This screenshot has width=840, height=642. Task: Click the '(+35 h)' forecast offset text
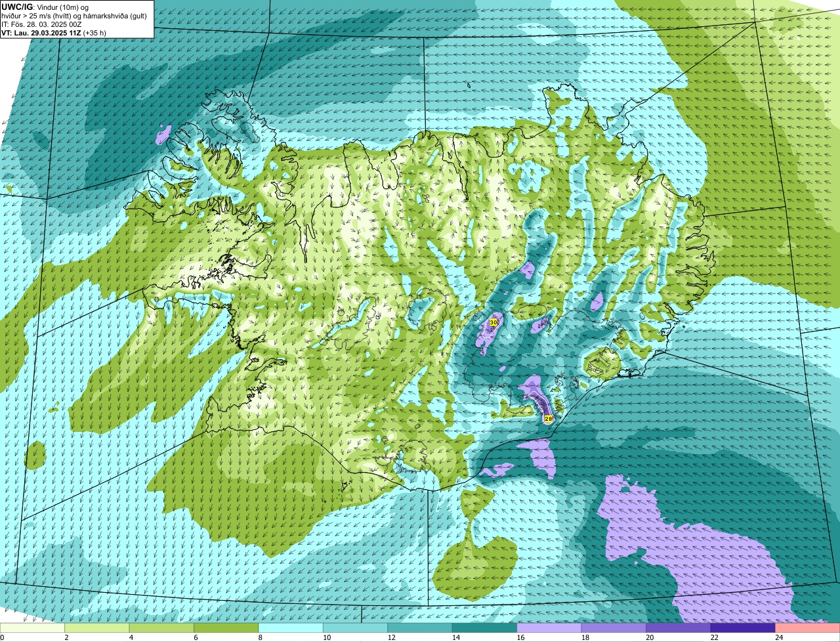(94, 33)
